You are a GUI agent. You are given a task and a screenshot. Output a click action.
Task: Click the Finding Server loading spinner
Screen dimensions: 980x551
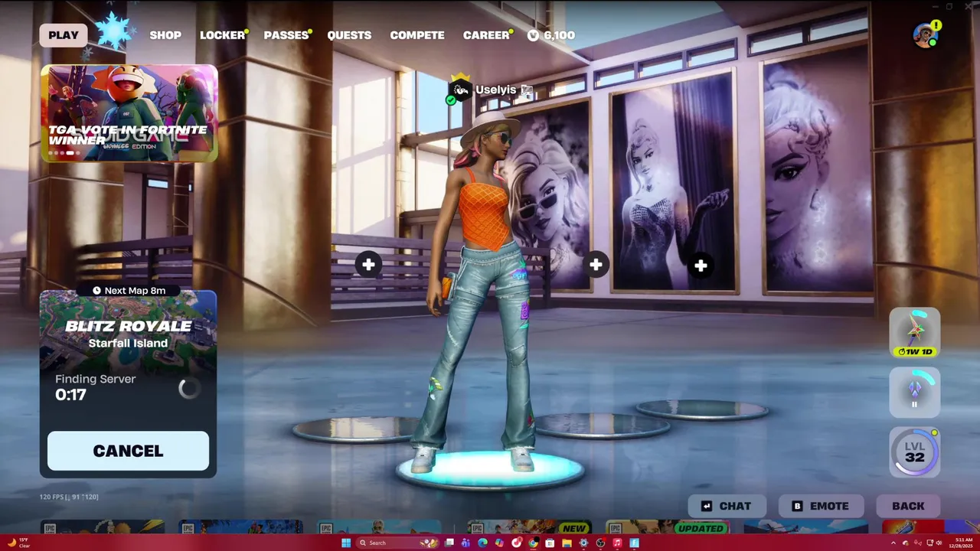tap(189, 388)
